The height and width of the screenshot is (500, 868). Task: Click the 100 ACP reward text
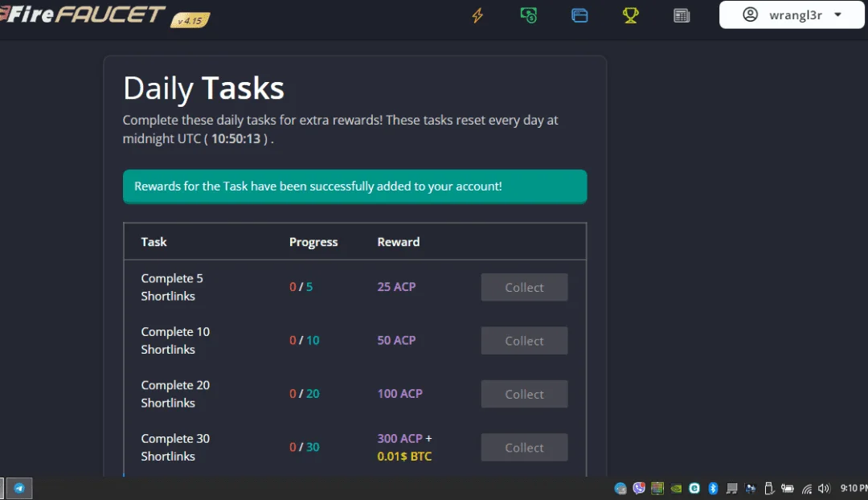click(x=399, y=394)
